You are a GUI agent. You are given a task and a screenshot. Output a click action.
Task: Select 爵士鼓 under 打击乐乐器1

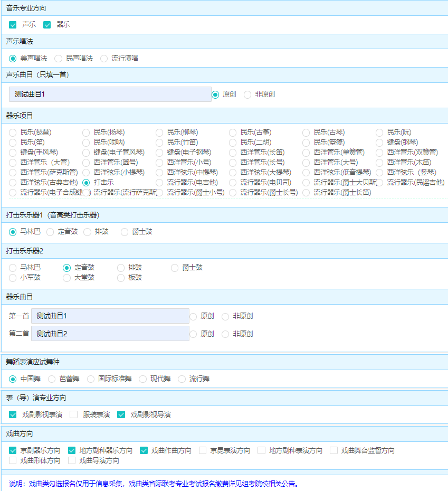(x=125, y=232)
